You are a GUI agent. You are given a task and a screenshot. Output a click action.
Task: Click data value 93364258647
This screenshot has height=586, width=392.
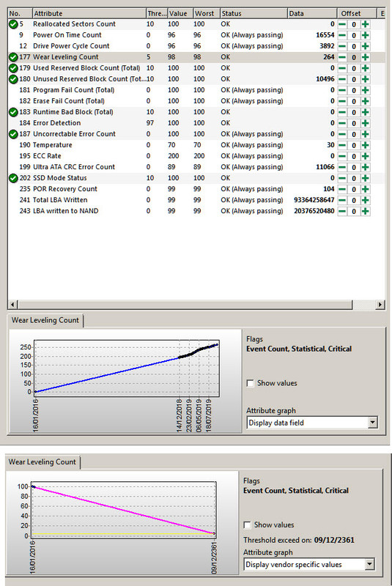click(314, 200)
